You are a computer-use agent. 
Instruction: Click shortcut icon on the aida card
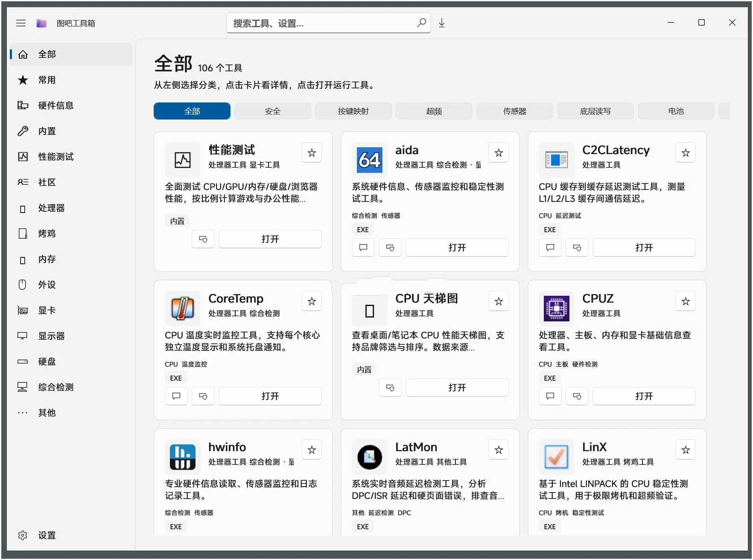coord(390,248)
